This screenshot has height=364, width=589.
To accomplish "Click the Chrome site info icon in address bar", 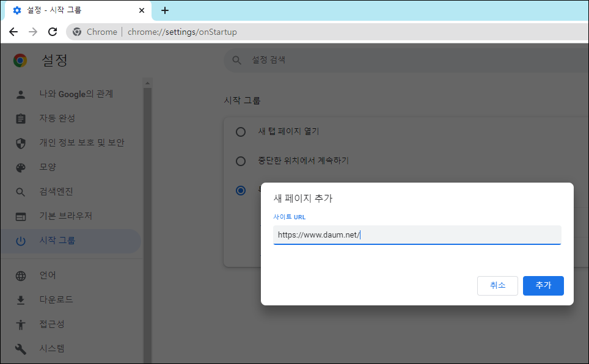I will [77, 32].
